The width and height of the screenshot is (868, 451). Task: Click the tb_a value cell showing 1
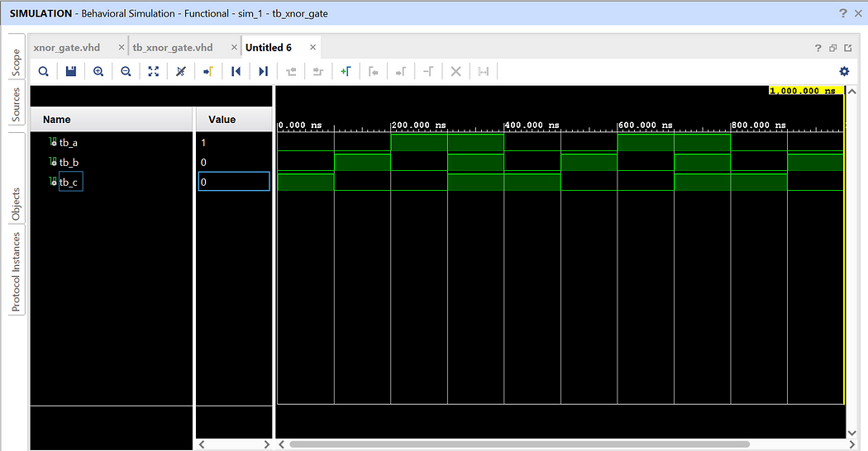click(x=234, y=143)
